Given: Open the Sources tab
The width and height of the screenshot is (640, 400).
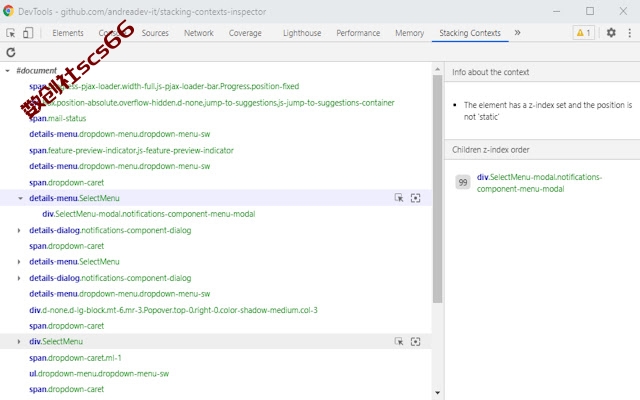Looking at the screenshot, I should [x=155, y=33].
